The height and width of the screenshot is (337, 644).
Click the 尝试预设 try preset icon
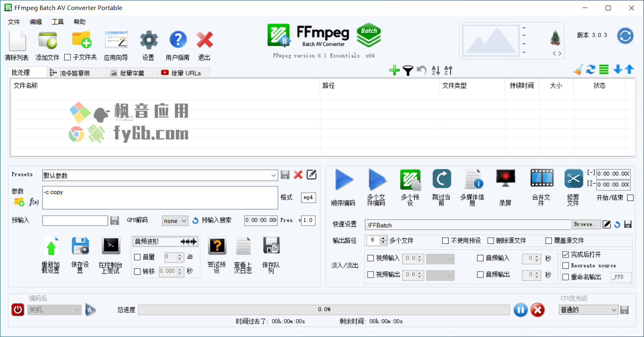click(x=217, y=246)
